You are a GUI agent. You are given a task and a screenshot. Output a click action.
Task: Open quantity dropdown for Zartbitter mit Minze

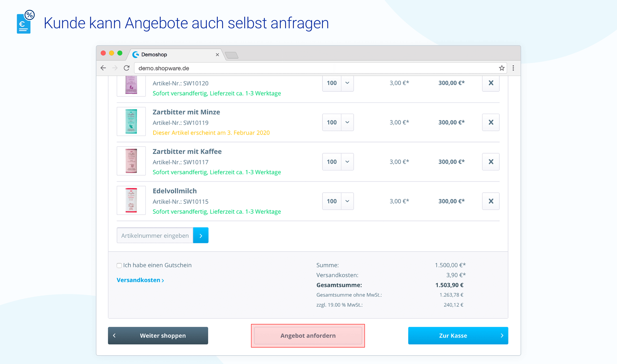pos(347,122)
